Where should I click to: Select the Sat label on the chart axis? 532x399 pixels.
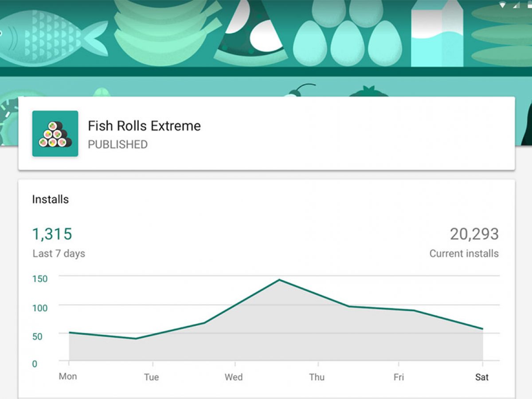481,377
